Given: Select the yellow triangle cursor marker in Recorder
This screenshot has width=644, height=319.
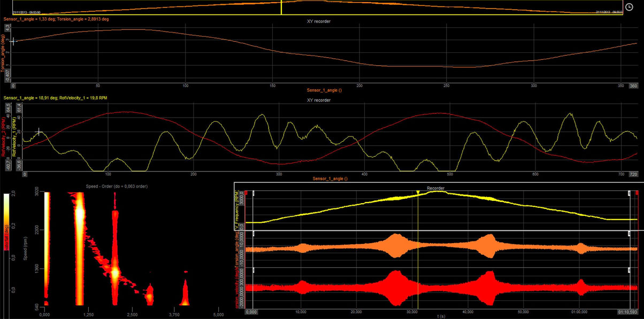Looking at the screenshot, I should pyautogui.click(x=418, y=193).
